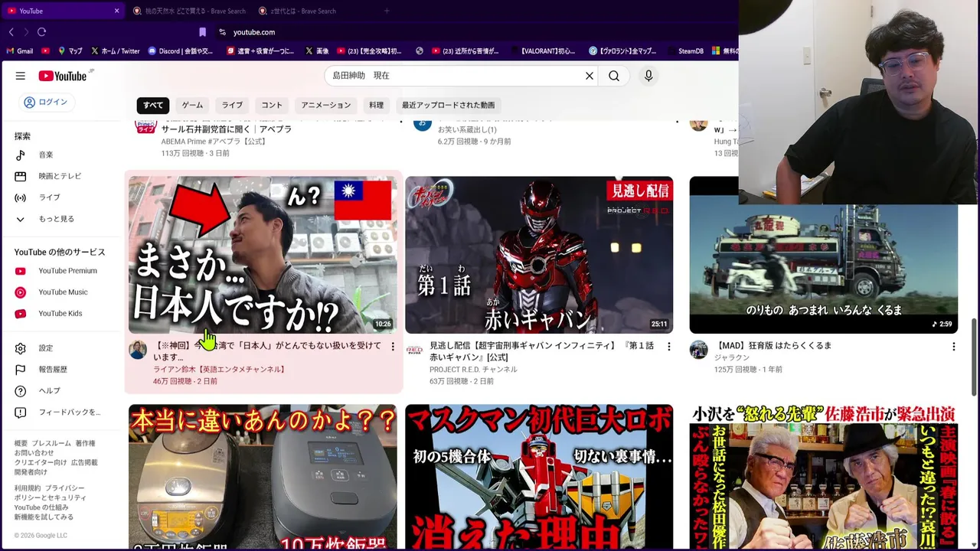The width and height of the screenshot is (980, 551).
Task: Open 映画とテレビ in the sidebar
Action: 59,176
